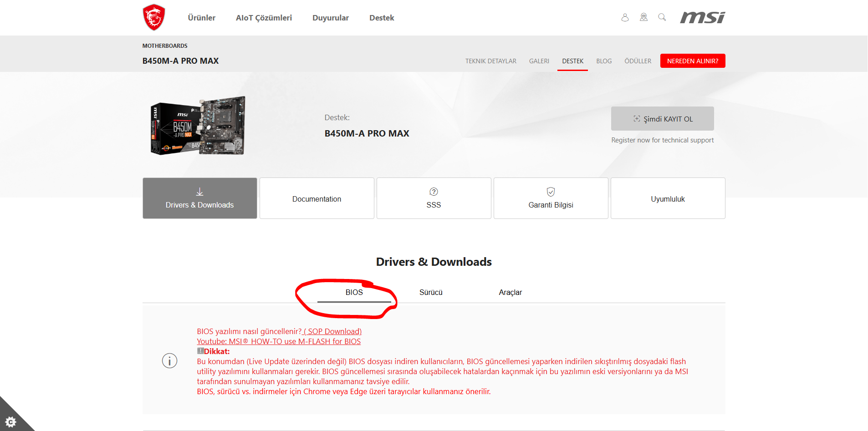Open the AIoT Çözümleri menu
Screen dimensions: 868x431
pyautogui.click(x=264, y=18)
